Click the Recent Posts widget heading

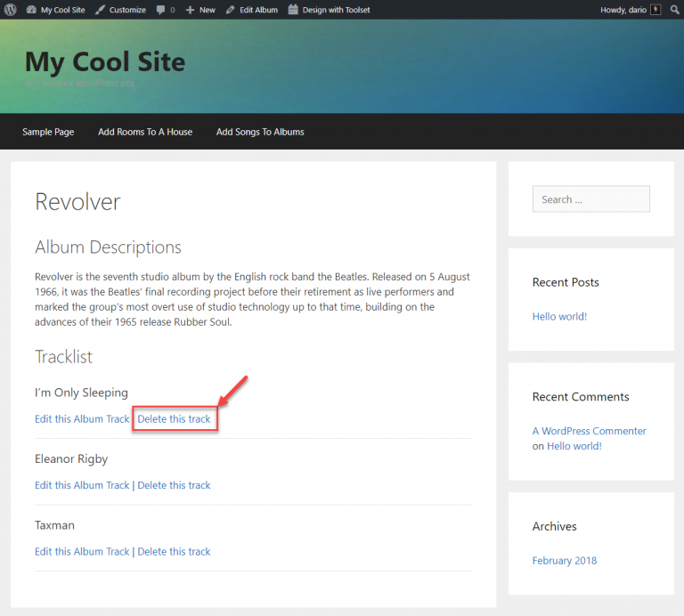[566, 282]
